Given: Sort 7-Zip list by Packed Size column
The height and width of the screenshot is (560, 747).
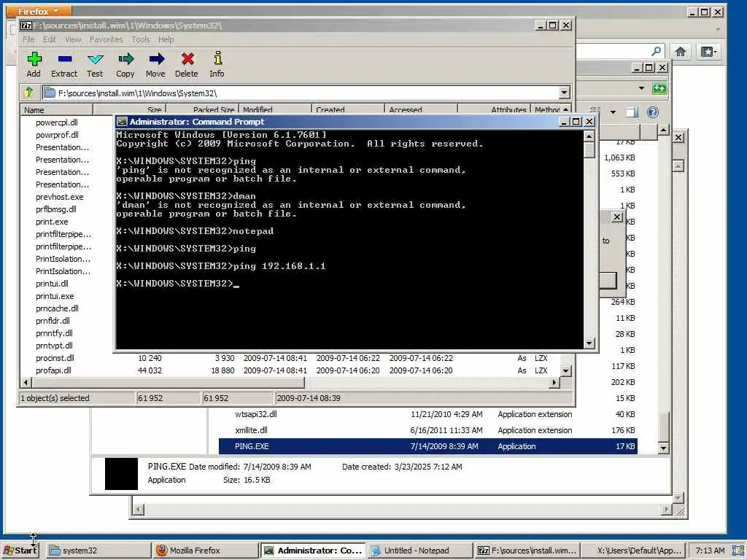Looking at the screenshot, I should pyautogui.click(x=202, y=110).
